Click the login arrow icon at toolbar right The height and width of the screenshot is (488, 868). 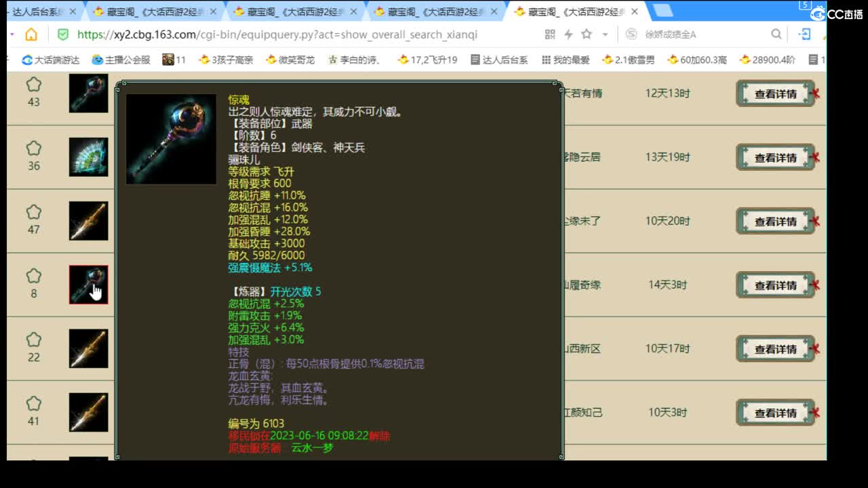click(x=805, y=35)
